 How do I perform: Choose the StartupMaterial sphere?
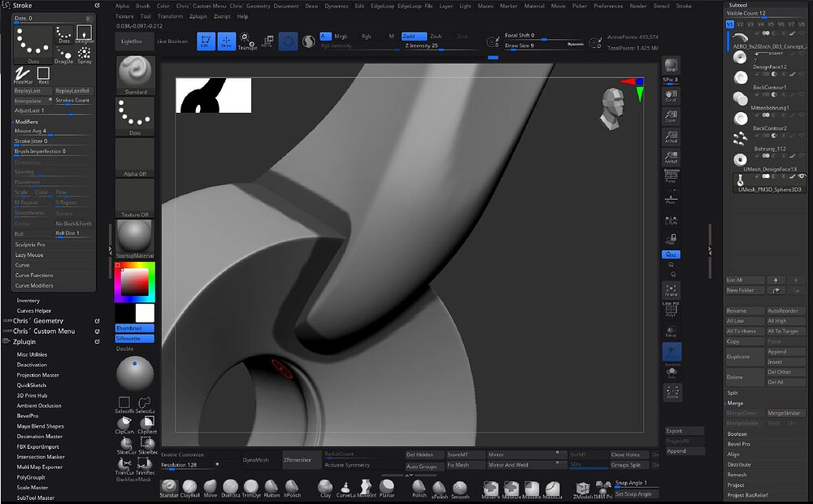click(x=135, y=239)
